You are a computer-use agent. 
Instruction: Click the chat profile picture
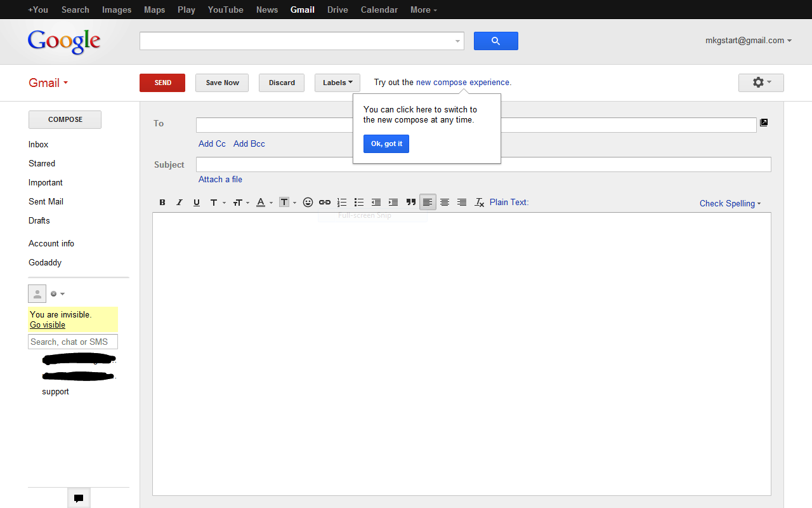[37, 293]
